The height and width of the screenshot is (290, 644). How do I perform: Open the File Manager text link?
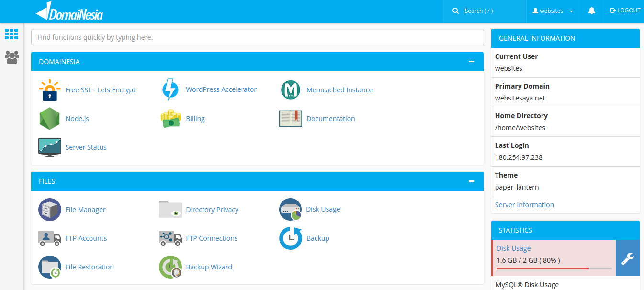pyautogui.click(x=86, y=210)
